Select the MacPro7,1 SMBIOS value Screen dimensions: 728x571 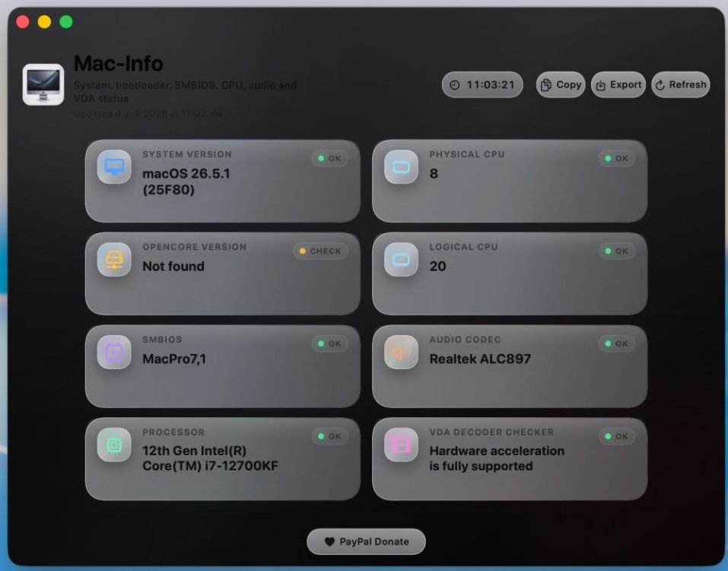(x=174, y=359)
